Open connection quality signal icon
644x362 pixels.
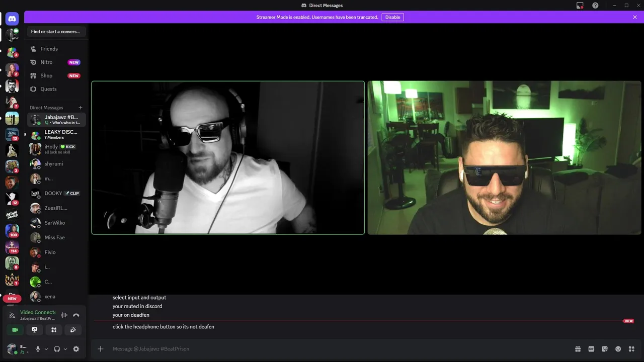click(x=12, y=315)
